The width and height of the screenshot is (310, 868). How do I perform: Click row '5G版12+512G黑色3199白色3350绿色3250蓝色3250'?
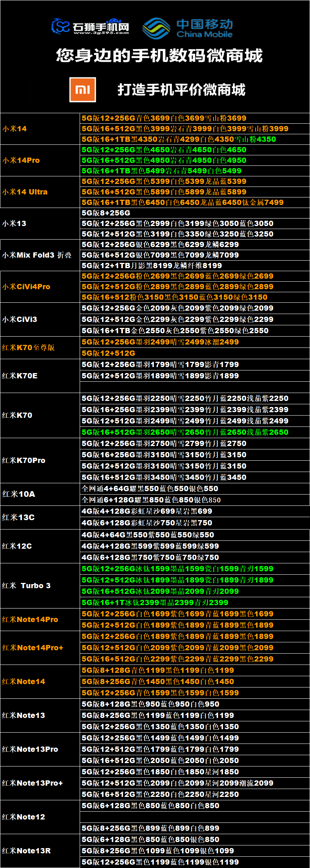[x=195, y=234]
